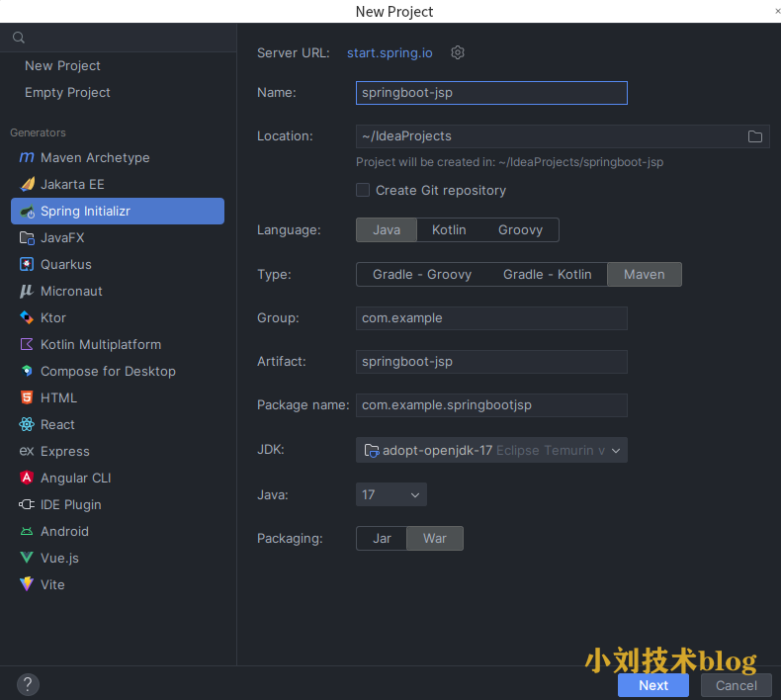Enable Create Git repository checkbox

pos(363,190)
